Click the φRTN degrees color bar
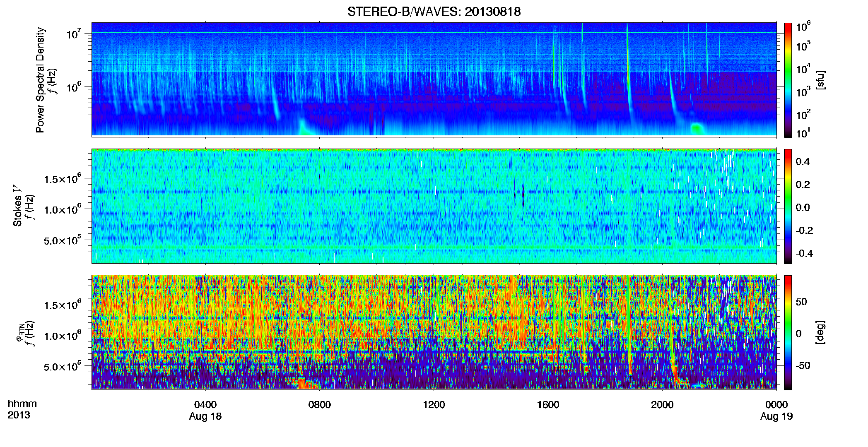The image size is (868, 447). click(788, 332)
